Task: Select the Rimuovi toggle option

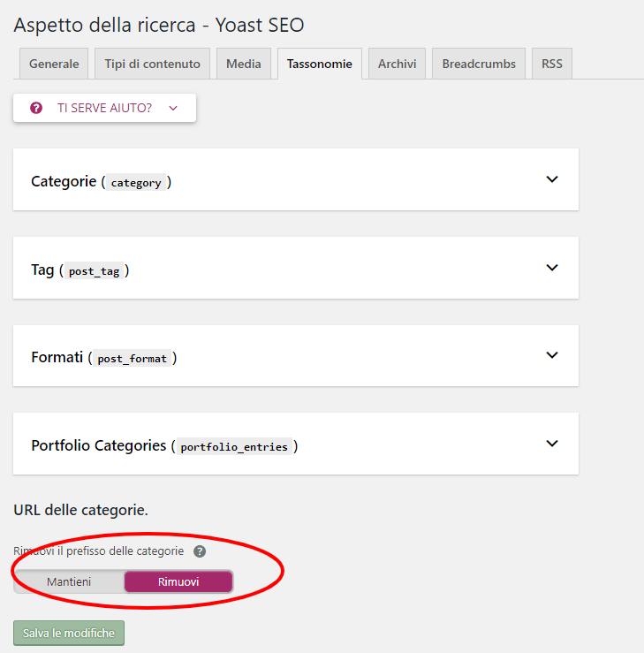Action: [178, 581]
